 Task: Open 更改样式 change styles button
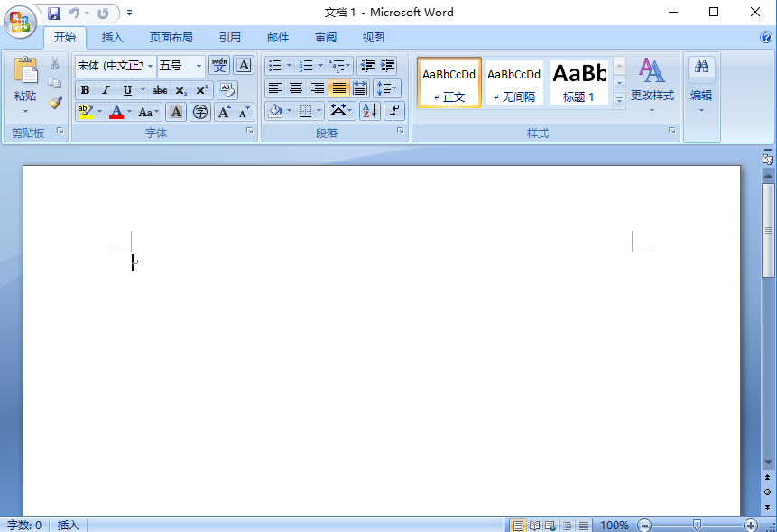coord(652,84)
